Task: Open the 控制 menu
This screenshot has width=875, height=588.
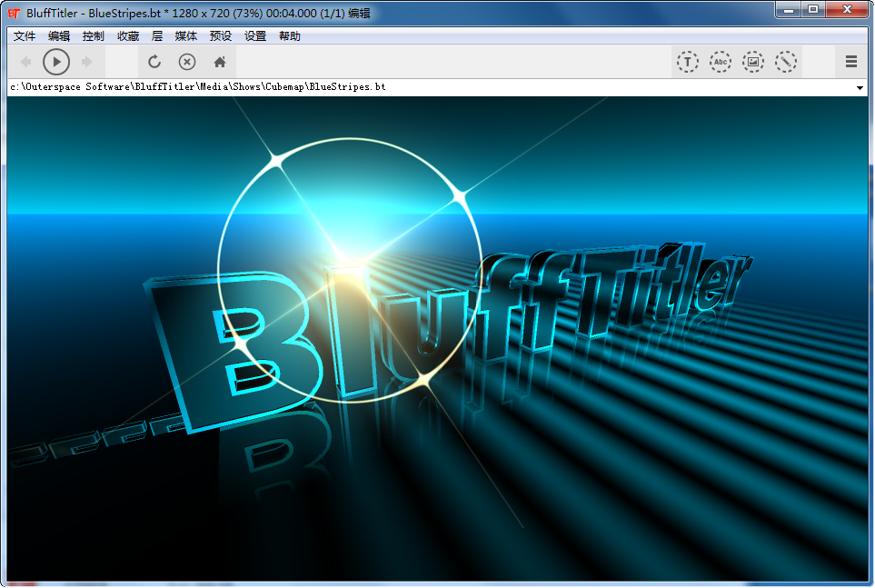Action: (93, 36)
